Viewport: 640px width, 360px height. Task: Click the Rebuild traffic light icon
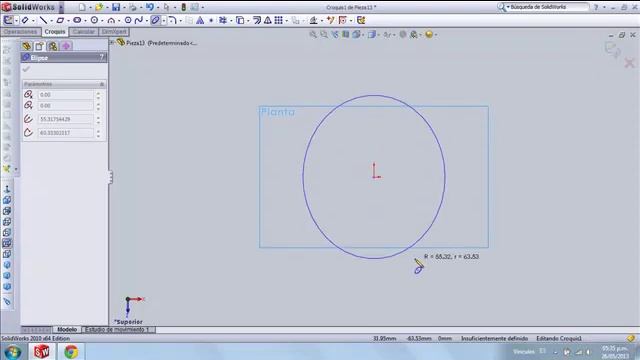[184, 7]
